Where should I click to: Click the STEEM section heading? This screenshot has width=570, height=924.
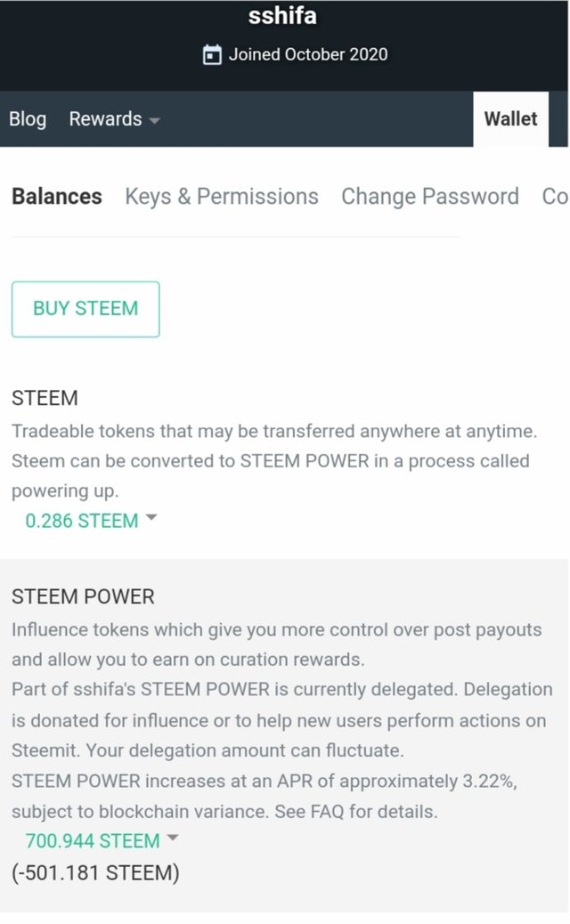click(45, 398)
